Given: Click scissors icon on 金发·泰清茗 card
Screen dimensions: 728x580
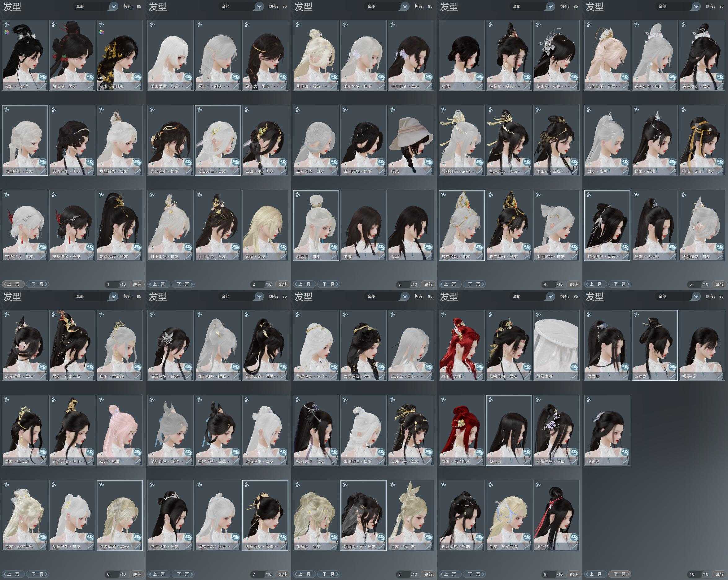Looking at the screenshot, I should (7, 25).
